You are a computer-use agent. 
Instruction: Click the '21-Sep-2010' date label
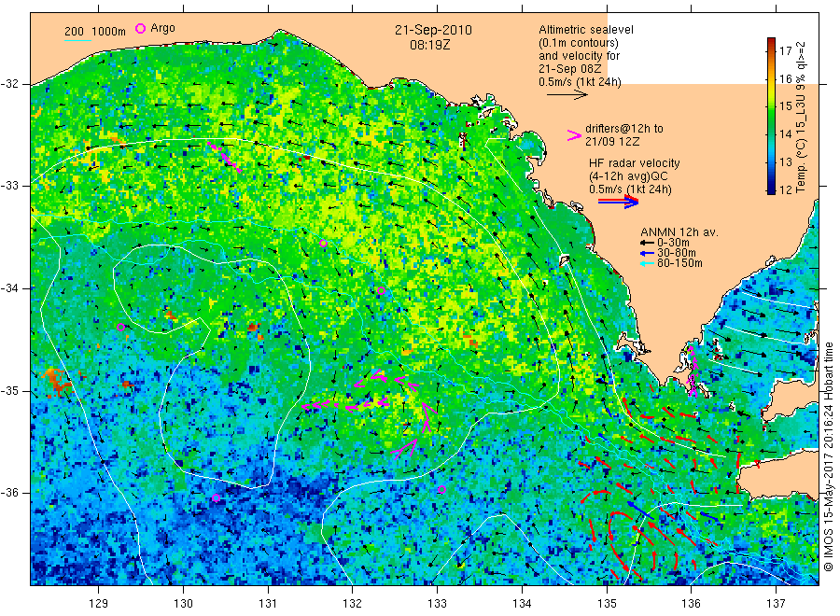tap(433, 30)
